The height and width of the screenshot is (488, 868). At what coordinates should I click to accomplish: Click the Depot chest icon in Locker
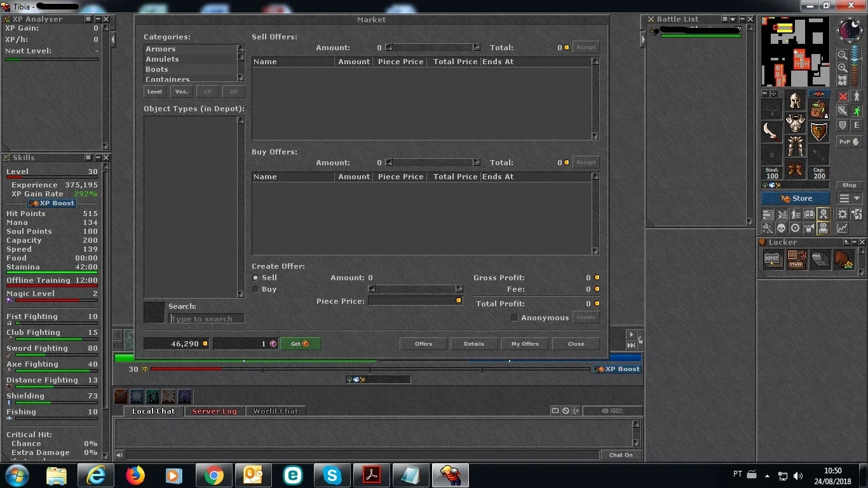773,259
